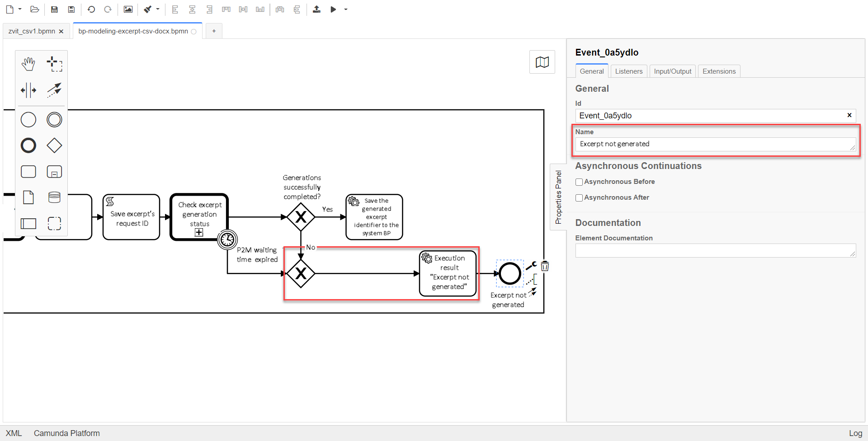
Task: Enable Asynchronous After checkbox
Action: (579, 198)
